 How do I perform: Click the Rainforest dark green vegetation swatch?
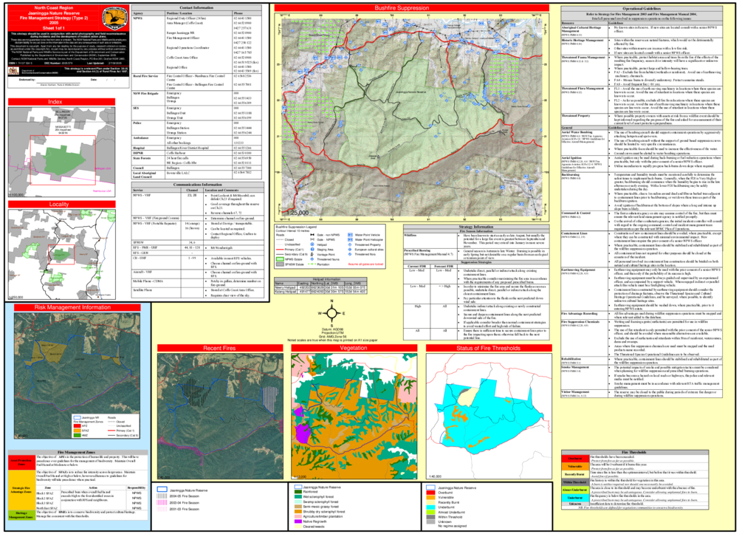[x=298, y=492]
